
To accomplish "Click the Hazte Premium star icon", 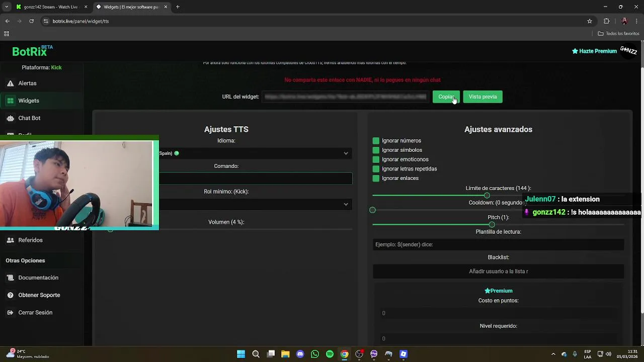I will (x=575, y=51).
